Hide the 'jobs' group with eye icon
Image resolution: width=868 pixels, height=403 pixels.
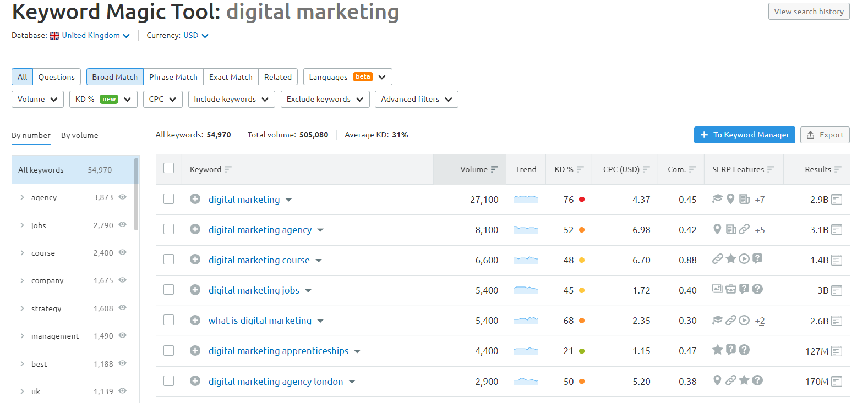(123, 224)
